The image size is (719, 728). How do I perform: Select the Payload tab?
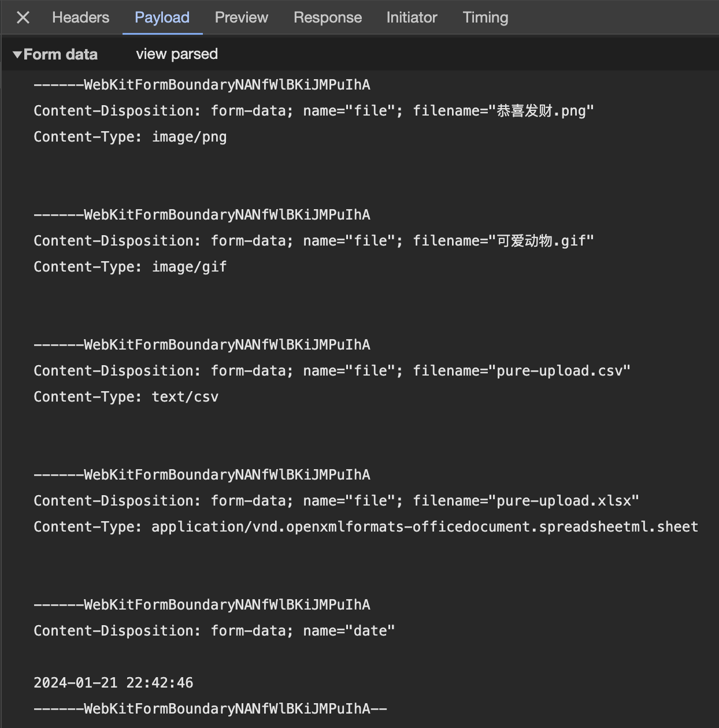[162, 18]
